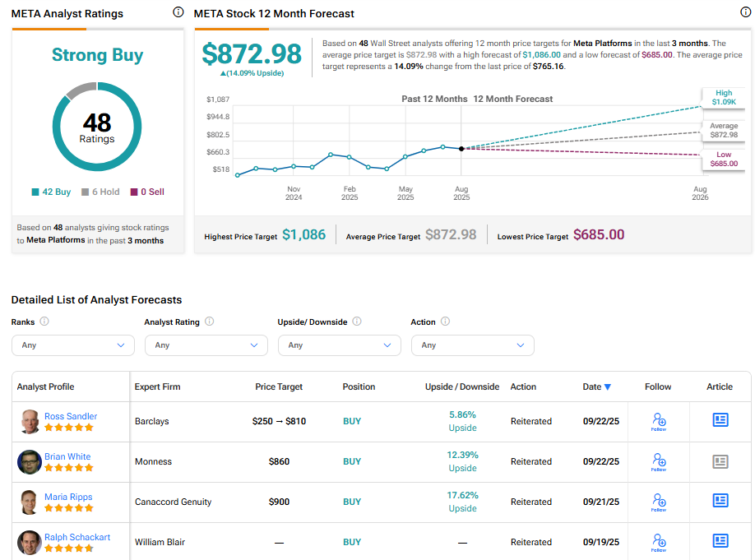Click the 5.86% Upside cell
This screenshot has height=560, width=755.
[x=462, y=421]
